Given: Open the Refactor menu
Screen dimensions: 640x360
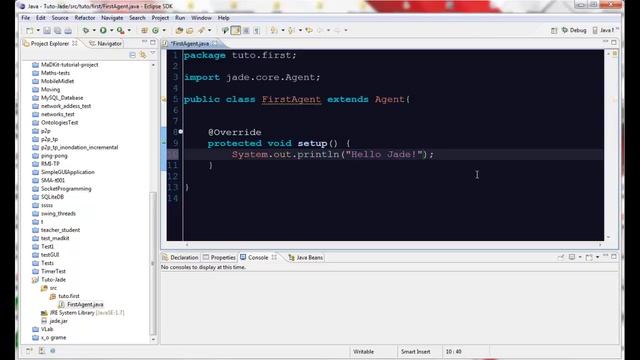Looking at the screenshot, I should (x=85, y=18).
